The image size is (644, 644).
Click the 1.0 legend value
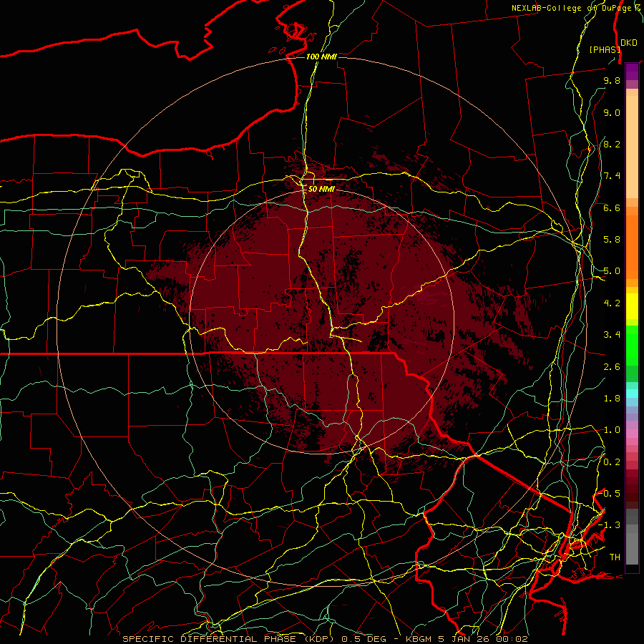[612, 431]
